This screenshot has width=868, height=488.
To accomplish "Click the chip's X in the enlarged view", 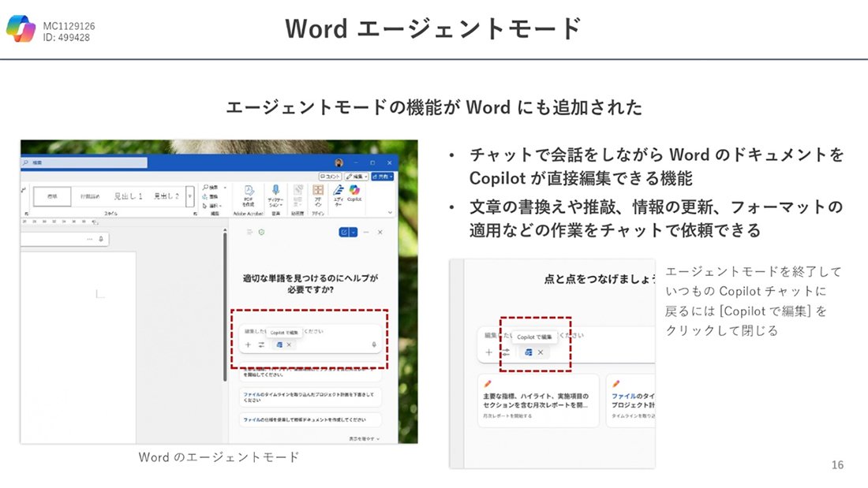I will (x=541, y=352).
